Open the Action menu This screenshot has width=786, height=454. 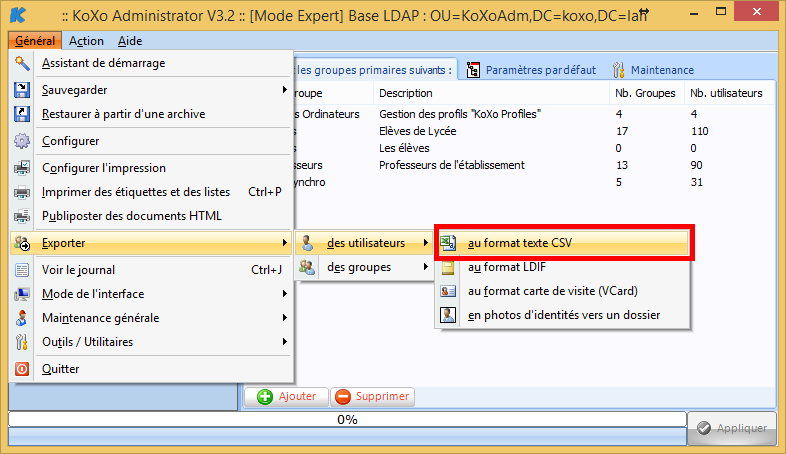tap(86, 41)
